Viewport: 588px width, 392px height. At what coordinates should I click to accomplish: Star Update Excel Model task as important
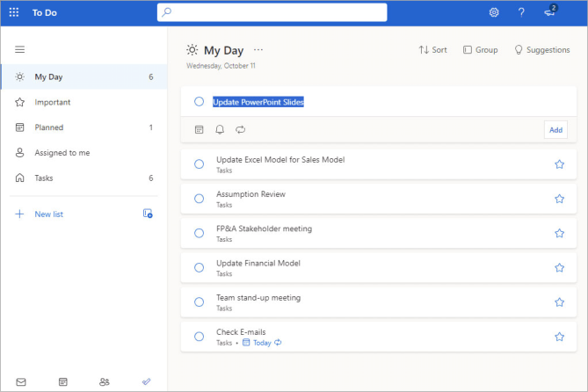(560, 164)
